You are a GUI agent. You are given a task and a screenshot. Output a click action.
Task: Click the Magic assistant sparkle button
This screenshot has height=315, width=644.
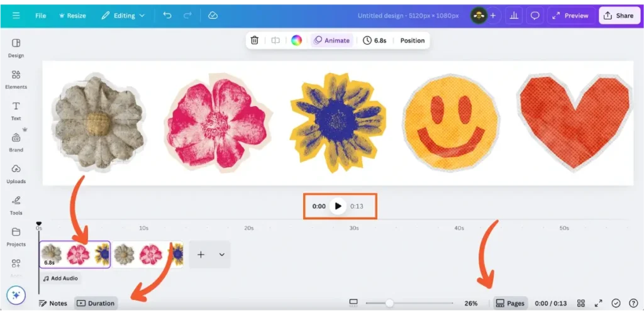pos(16,294)
